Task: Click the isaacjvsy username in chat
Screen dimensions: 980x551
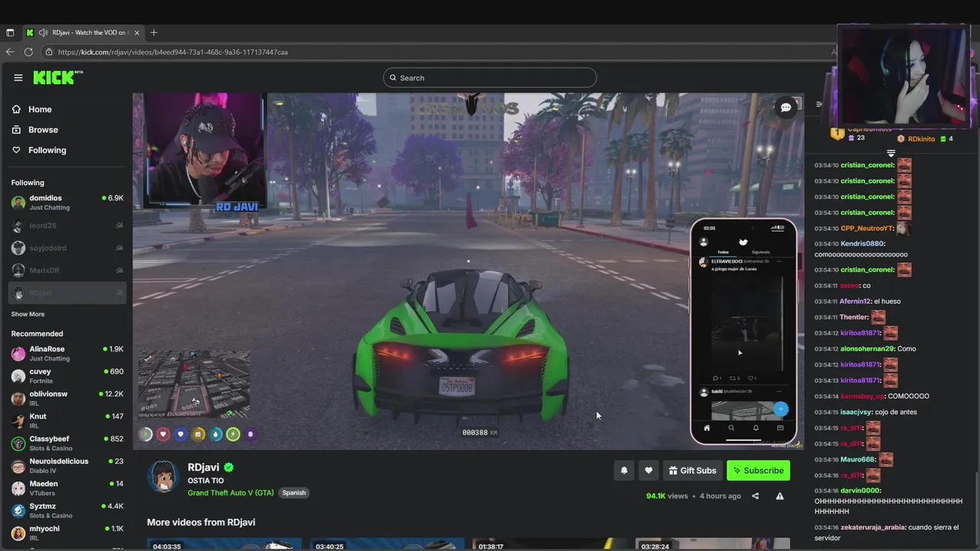Action: coord(857,412)
